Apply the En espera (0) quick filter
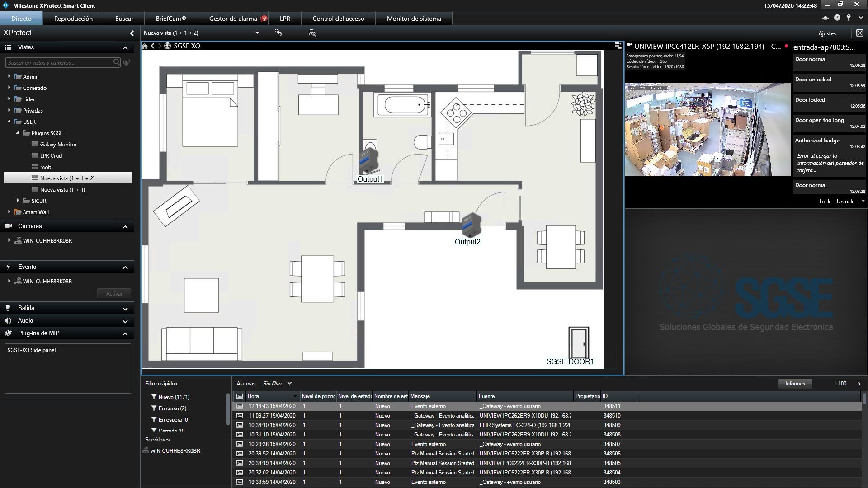The image size is (868, 488). (170, 419)
